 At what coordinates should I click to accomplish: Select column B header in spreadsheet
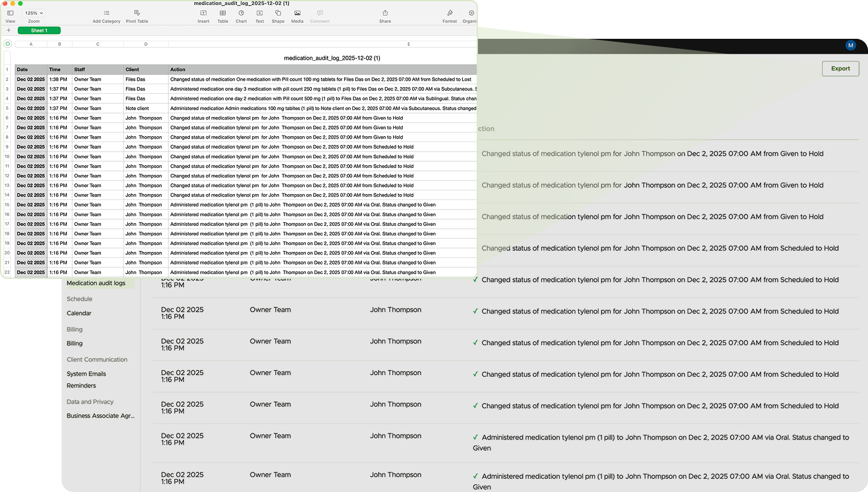[60, 44]
